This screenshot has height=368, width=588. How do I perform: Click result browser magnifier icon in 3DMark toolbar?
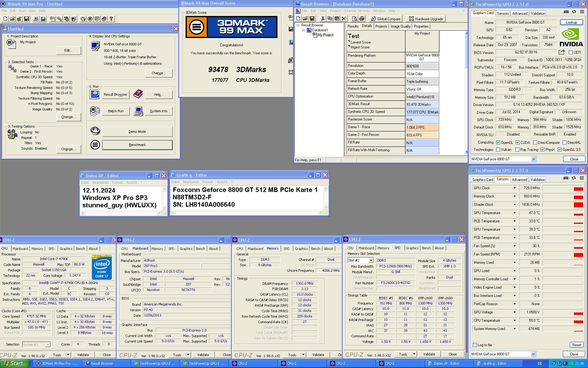tap(43, 19)
